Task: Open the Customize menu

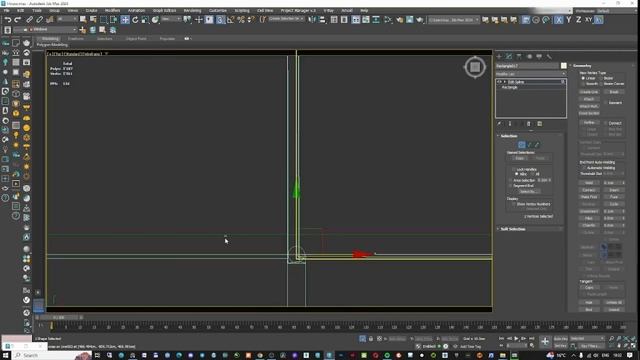Action: (x=218, y=10)
